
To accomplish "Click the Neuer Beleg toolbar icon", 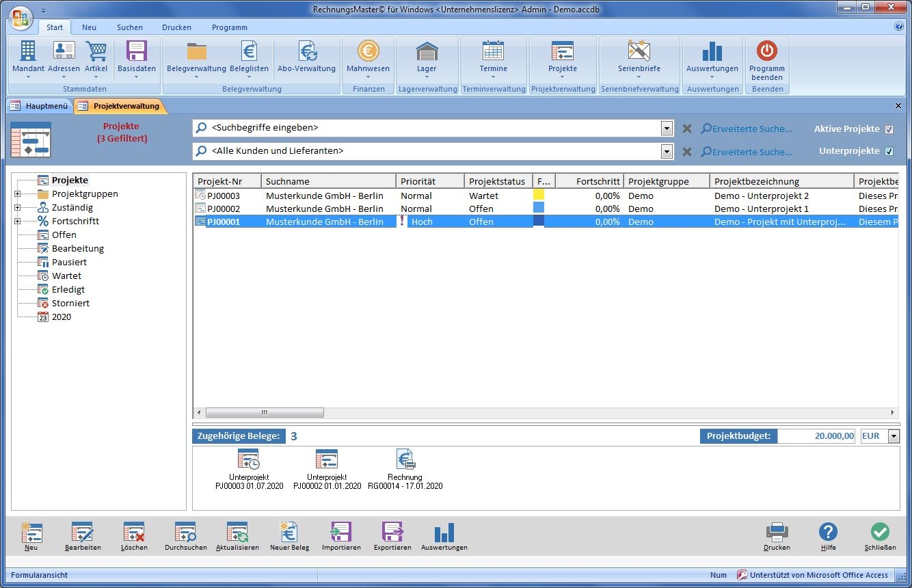I will click(x=289, y=533).
